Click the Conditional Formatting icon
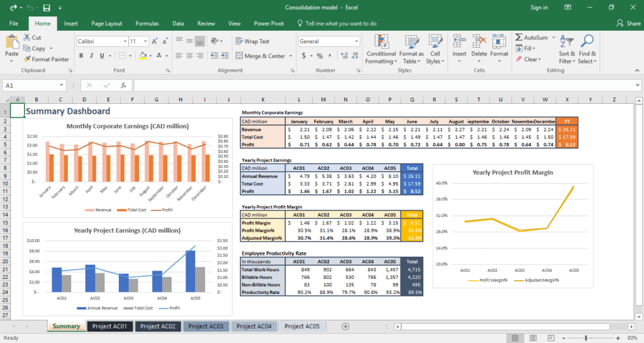644x343 pixels. point(380,42)
